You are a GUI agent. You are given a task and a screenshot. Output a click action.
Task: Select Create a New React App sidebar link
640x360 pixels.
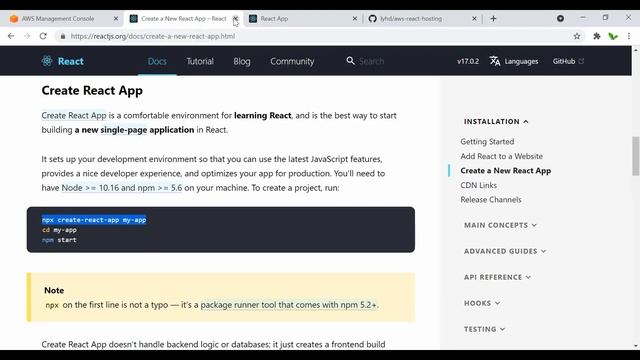coord(506,171)
